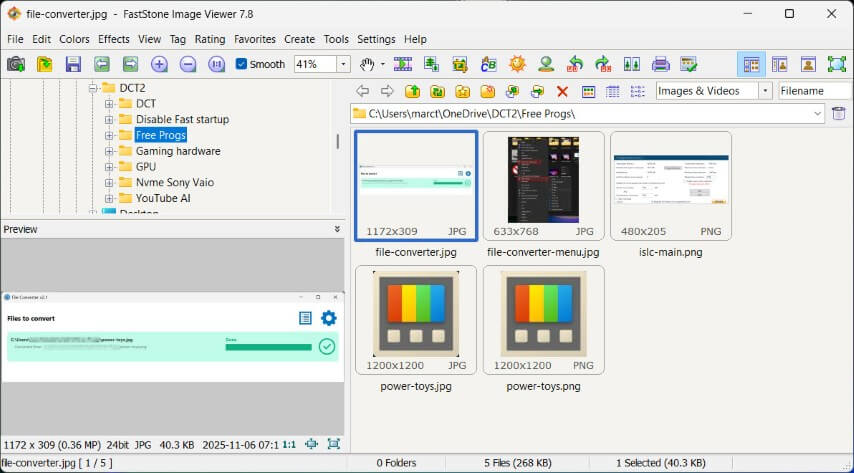Screen dimensions: 854x473
Task: Select the YouTube AI folder in the tree
Action: pos(163,198)
